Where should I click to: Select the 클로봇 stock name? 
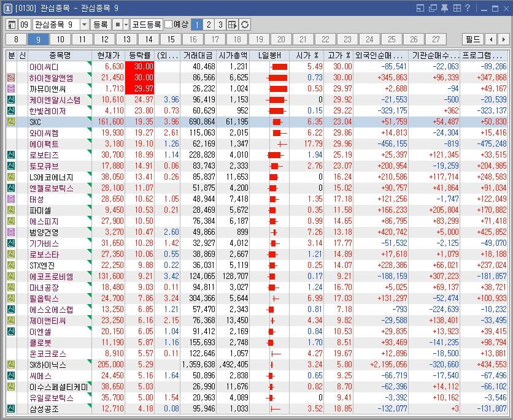[40, 343]
